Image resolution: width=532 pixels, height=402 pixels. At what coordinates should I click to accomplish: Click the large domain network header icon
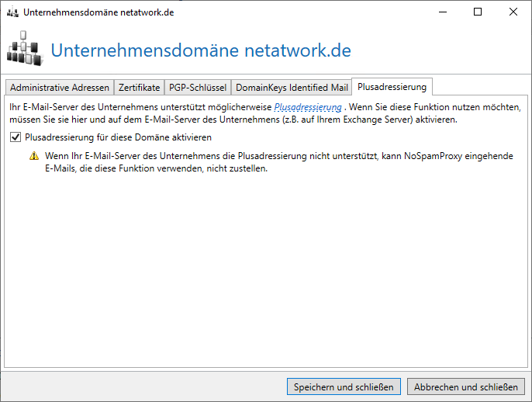click(25, 48)
